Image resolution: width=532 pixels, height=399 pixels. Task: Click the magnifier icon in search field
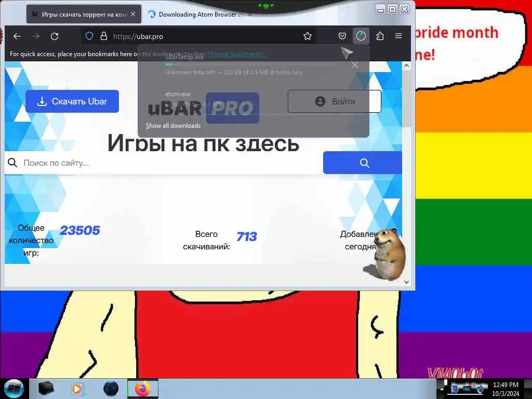[x=12, y=163]
